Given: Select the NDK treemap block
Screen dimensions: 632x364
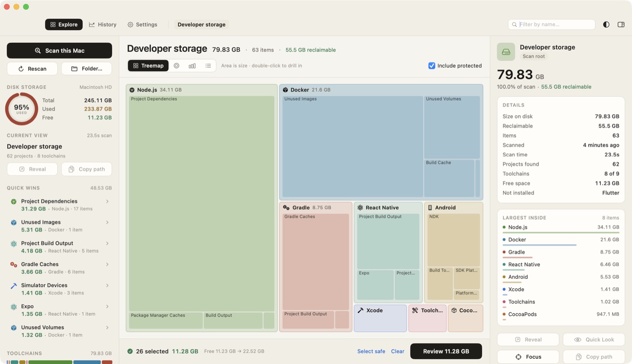Looking at the screenshot, I should pyautogui.click(x=453, y=240).
